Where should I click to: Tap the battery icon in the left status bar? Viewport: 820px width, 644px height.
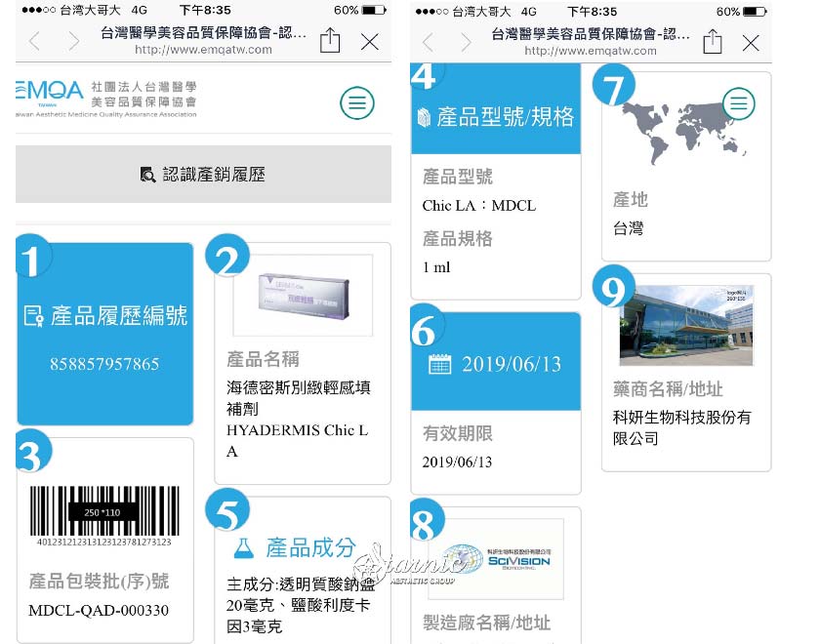[x=375, y=10]
